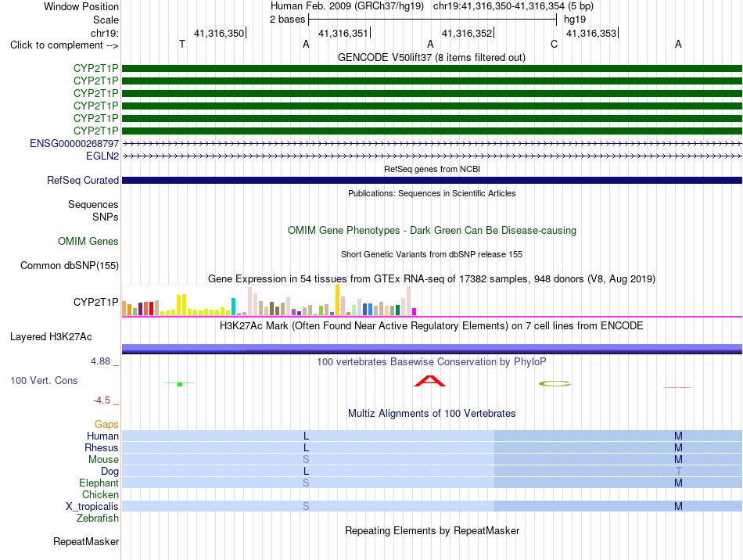Click the L amino acid in Human row
Screen dimensions: 743x560
click(306, 436)
